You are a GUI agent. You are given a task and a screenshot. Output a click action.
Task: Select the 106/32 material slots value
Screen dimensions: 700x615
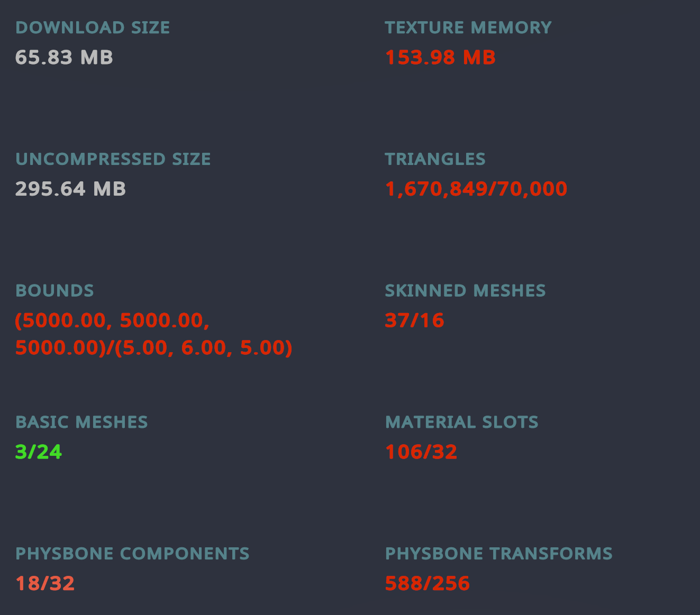pyautogui.click(x=421, y=452)
